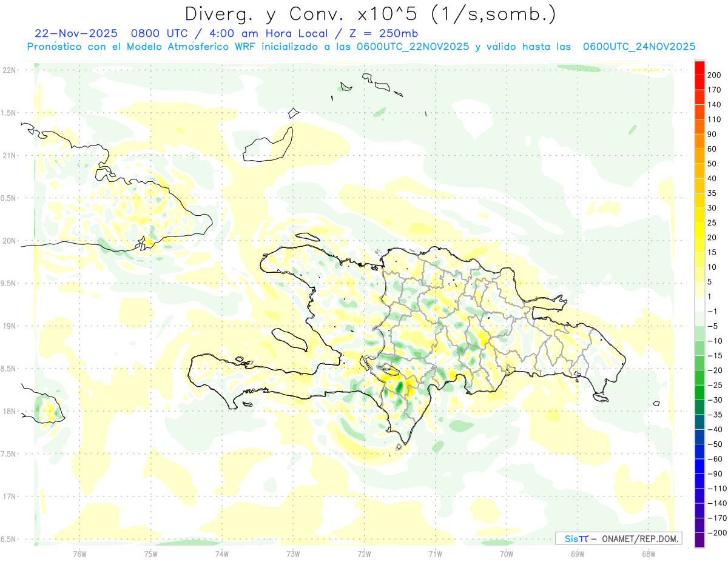
Task: Click the '-60' colorbar label
Action: click(715, 459)
